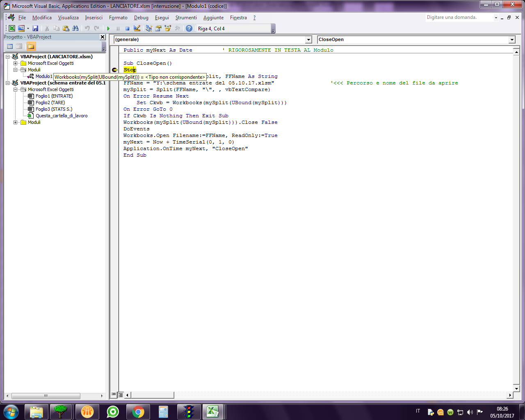Open the Formato menu
Screen dimensions: 525x420
tap(118, 18)
